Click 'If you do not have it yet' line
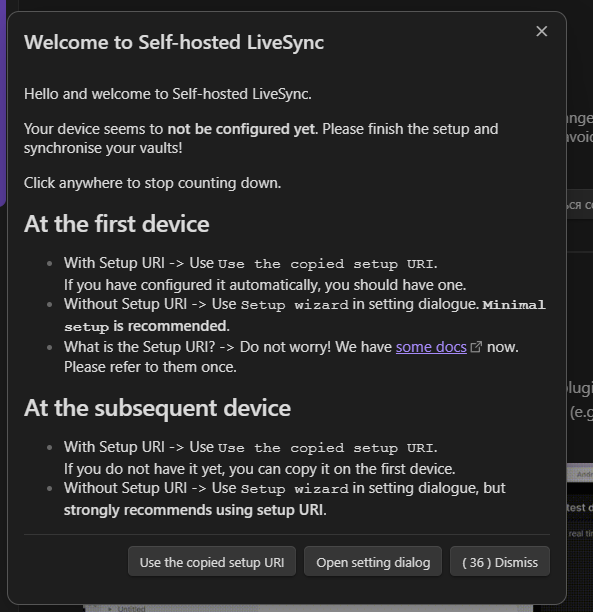593x612 pixels. click(260, 469)
